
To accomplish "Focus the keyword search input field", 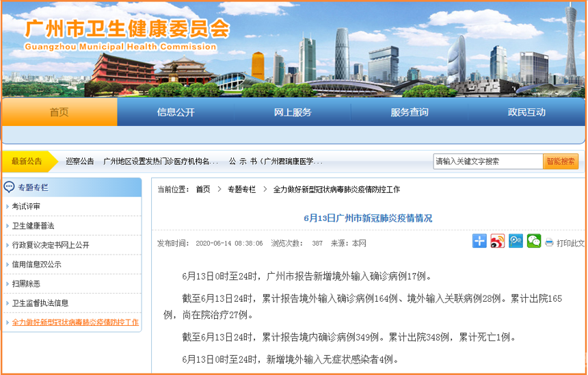I will (488, 161).
